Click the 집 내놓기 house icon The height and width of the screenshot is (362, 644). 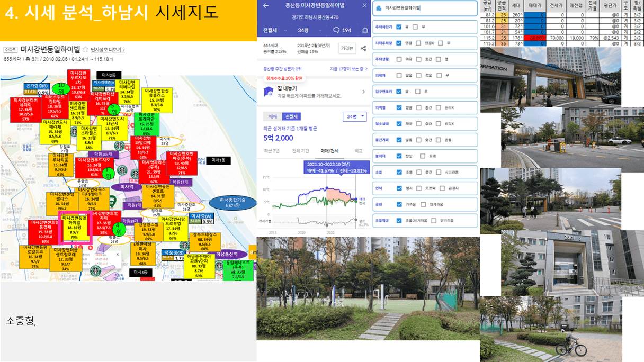coord(267,92)
